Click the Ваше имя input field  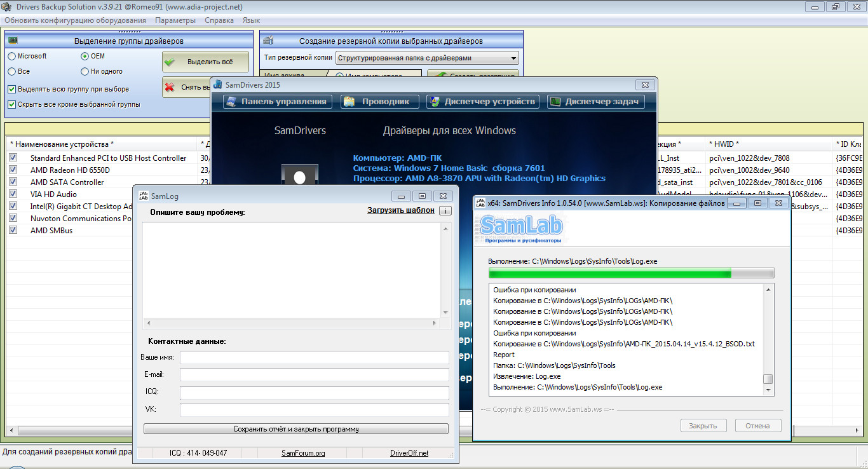tap(315, 357)
